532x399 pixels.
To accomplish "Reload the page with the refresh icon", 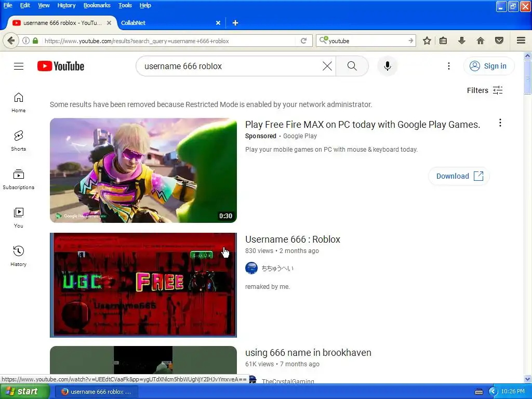I will (303, 41).
